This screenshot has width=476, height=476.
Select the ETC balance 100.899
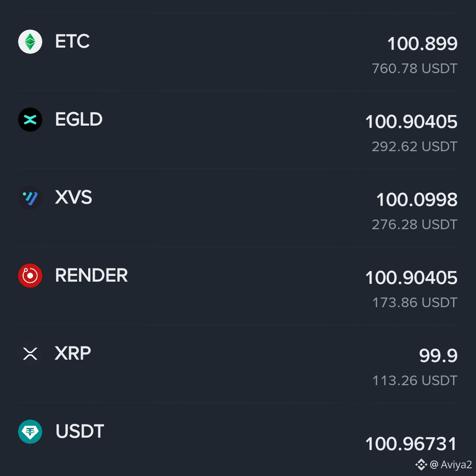point(422,44)
